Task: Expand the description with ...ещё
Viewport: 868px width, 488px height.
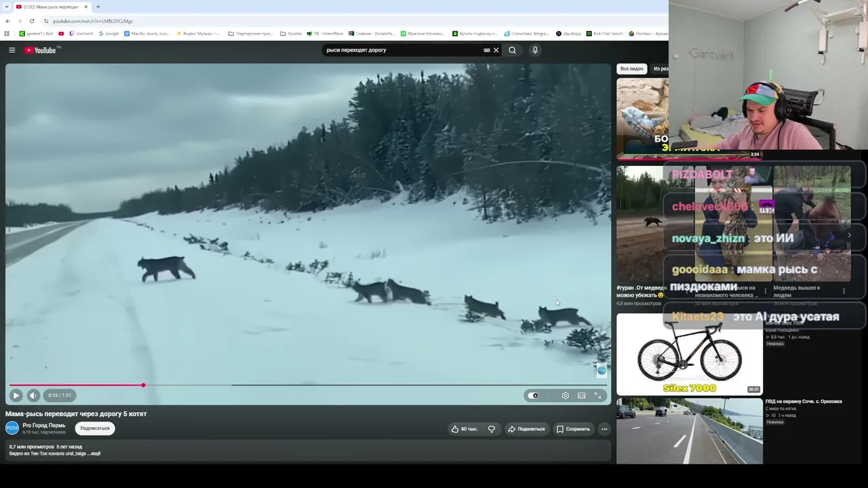Action: point(94,453)
